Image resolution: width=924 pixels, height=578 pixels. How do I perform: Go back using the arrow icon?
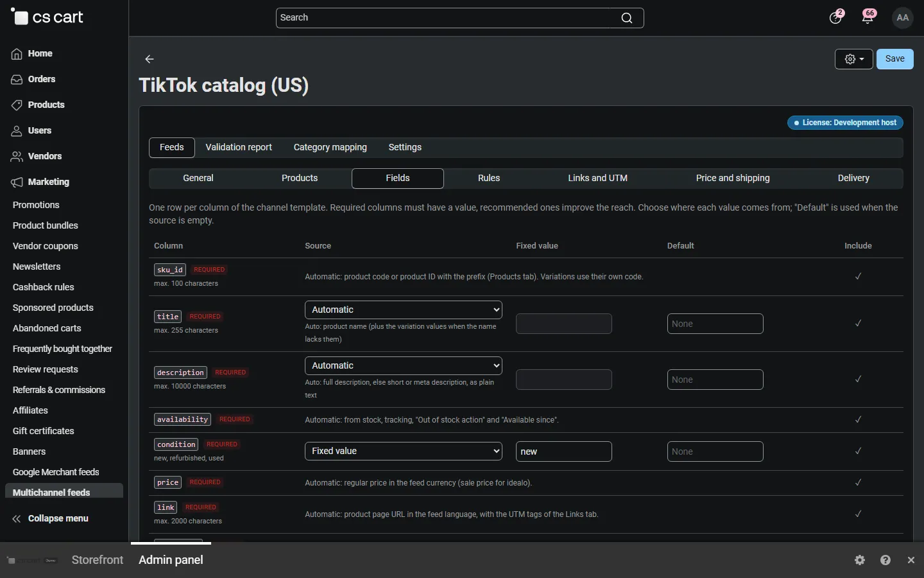click(x=150, y=59)
